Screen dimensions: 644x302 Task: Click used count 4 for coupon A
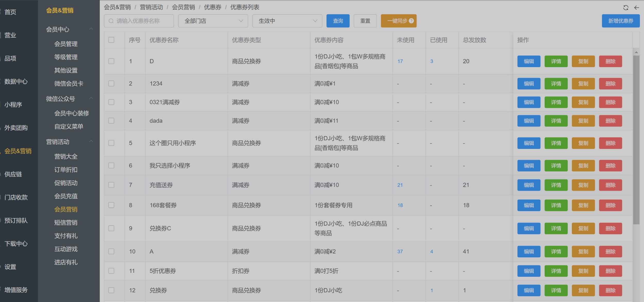tap(432, 252)
